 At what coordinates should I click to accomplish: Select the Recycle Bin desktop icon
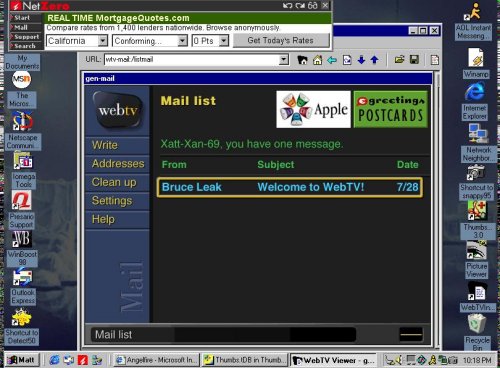click(477, 333)
